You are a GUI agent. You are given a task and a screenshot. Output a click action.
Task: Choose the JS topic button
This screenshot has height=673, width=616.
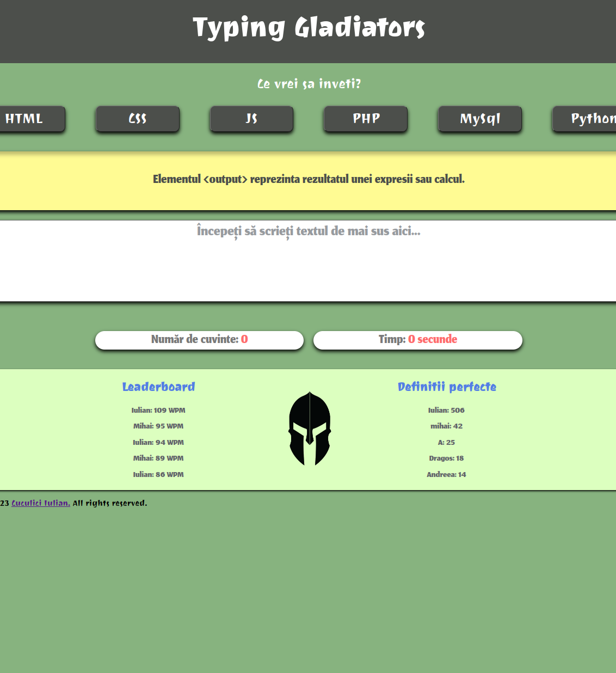(251, 119)
